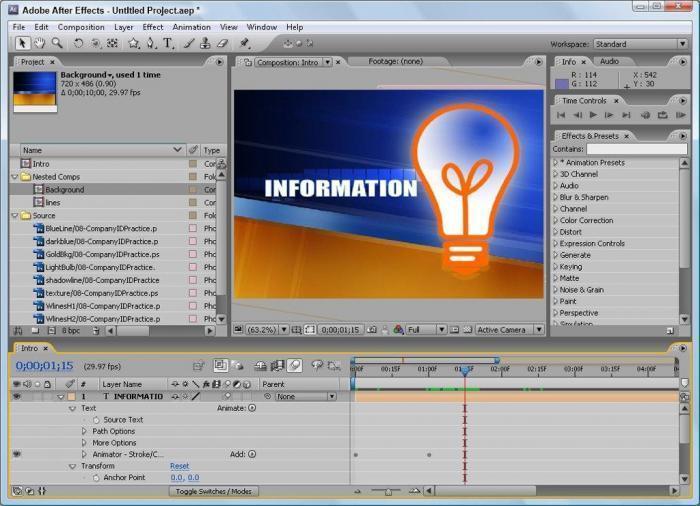This screenshot has height=506, width=700.
Task: Select the Zoom magnifier tool
Action: pyautogui.click(x=57, y=43)
